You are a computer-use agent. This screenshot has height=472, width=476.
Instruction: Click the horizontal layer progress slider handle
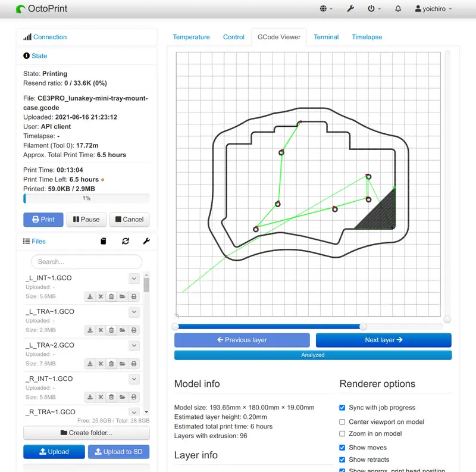pos(363,327)
